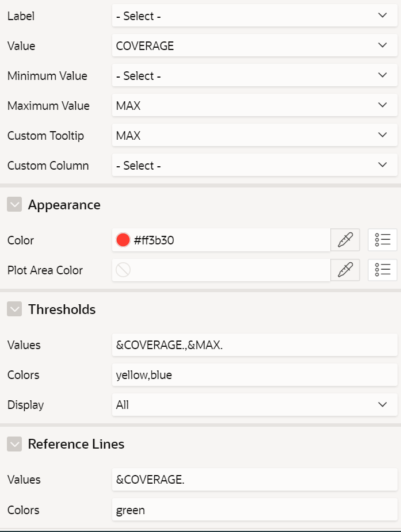Click the red #ff3b30 color swatch

click(x=123, y=240)
